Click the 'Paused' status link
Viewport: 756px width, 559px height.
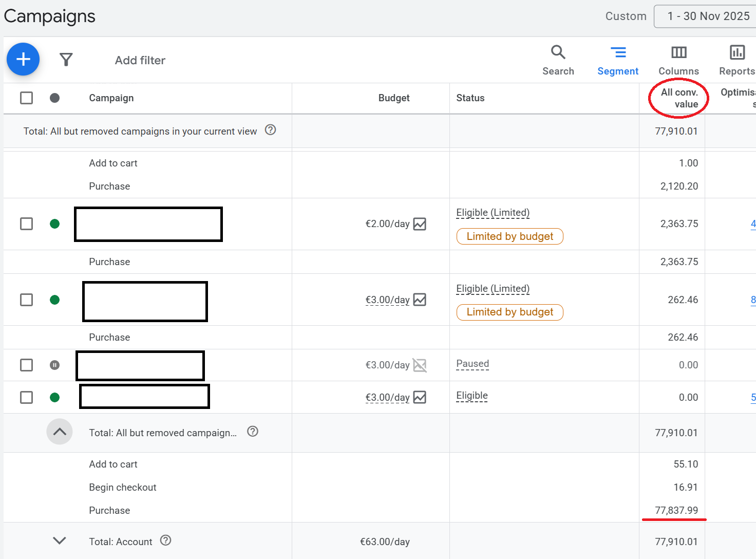(472, 364)
